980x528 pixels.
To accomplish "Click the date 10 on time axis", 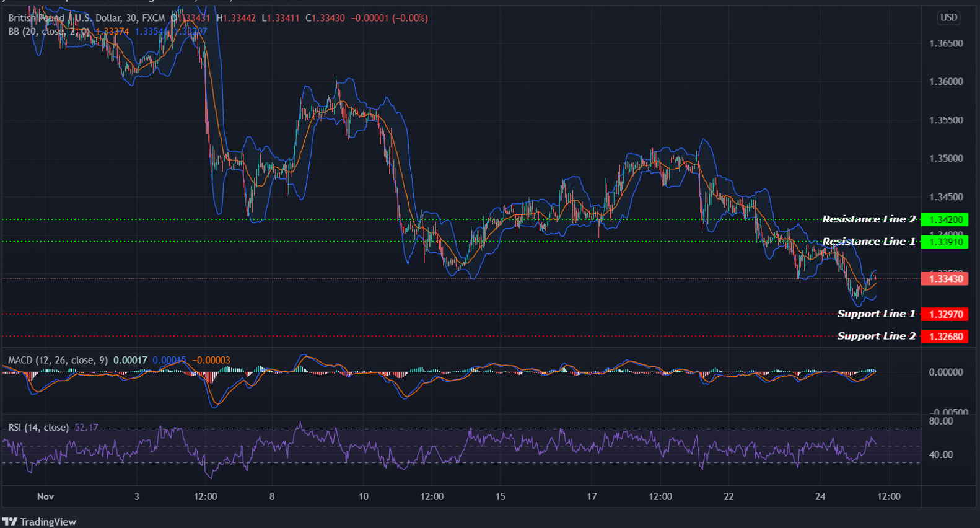I will 364,496.
